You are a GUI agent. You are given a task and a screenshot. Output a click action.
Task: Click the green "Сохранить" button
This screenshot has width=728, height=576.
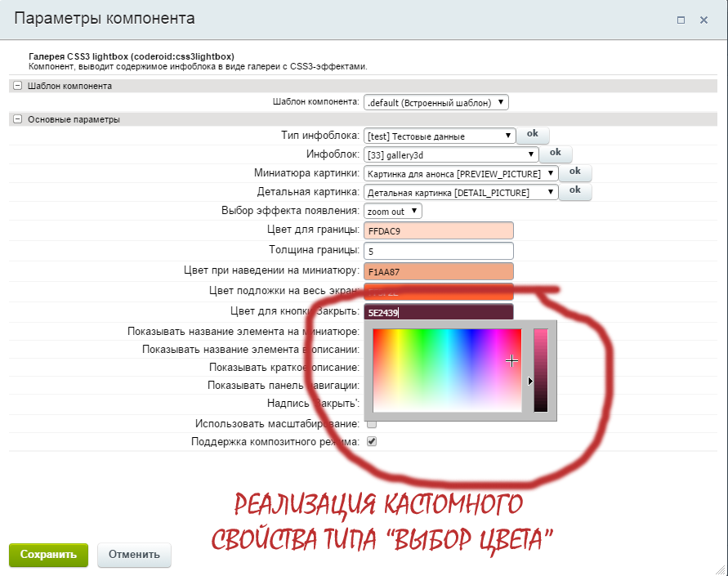(48, 554)
